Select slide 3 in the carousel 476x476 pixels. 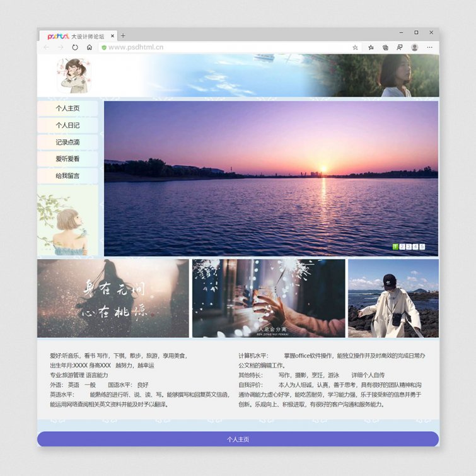(409, 247)
